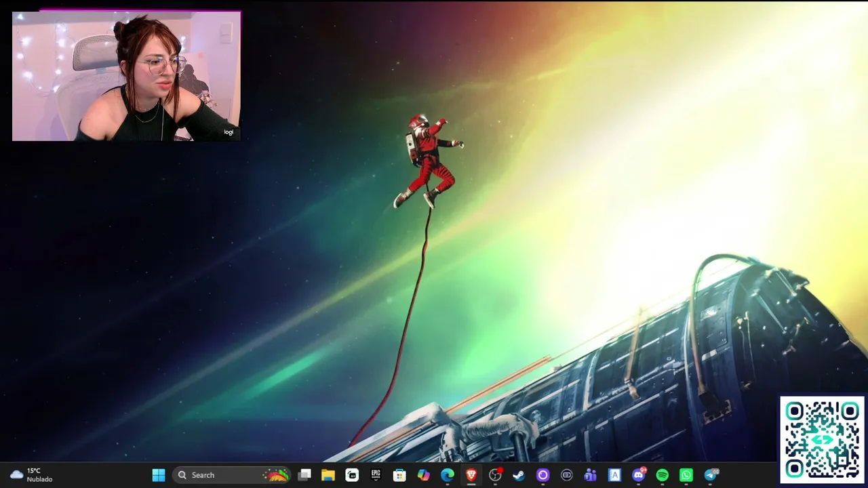This screenshot has width=868, height=488.
Task: Open Discord with unread notifications
Action: [639, 475]
